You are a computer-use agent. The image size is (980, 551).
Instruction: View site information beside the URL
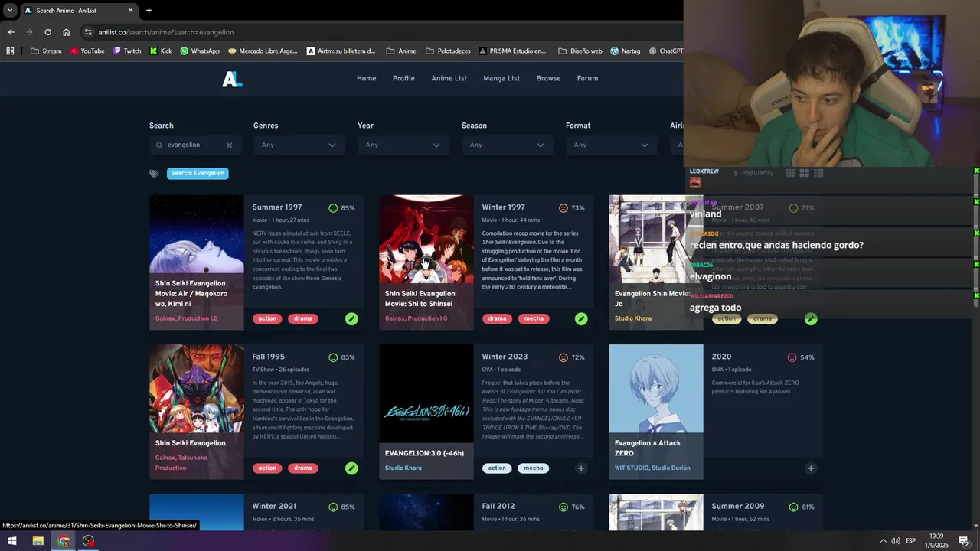coord(88,32)
